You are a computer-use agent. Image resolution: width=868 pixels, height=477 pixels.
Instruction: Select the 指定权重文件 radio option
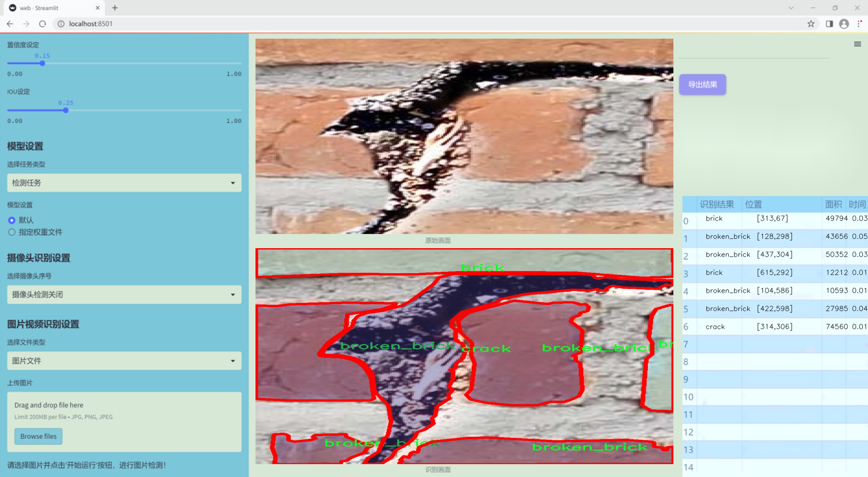pos(12,232)
